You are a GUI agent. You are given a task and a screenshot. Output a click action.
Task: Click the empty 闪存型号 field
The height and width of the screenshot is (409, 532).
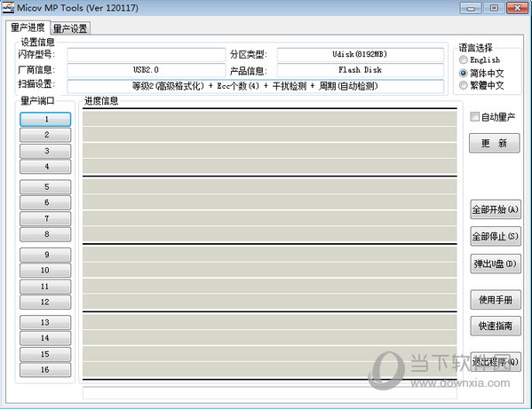[x=147, y=54]
